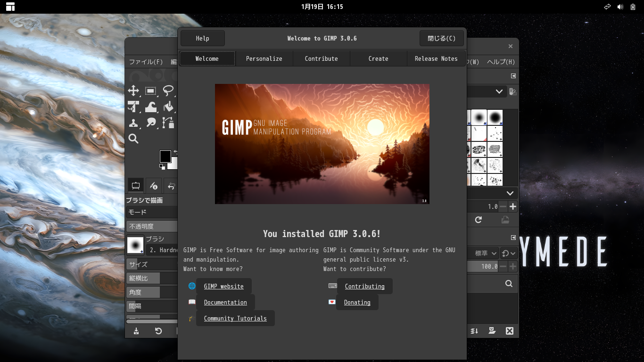Switch to the Personalize tab
This screenshot has width=644, height=362.
click(x=264, y=58)
